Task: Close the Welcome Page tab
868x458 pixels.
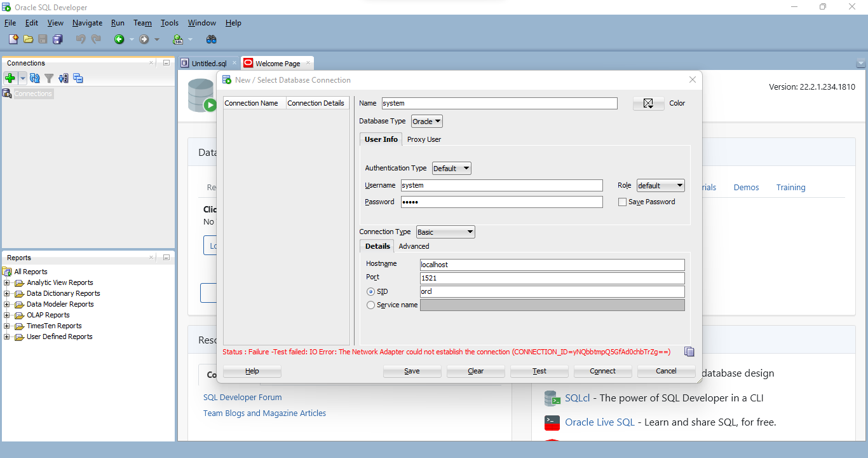Action: coord(308,63)
